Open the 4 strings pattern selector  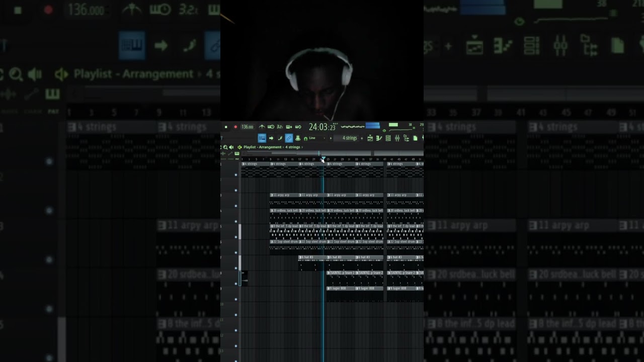click(x=347, y=138)
